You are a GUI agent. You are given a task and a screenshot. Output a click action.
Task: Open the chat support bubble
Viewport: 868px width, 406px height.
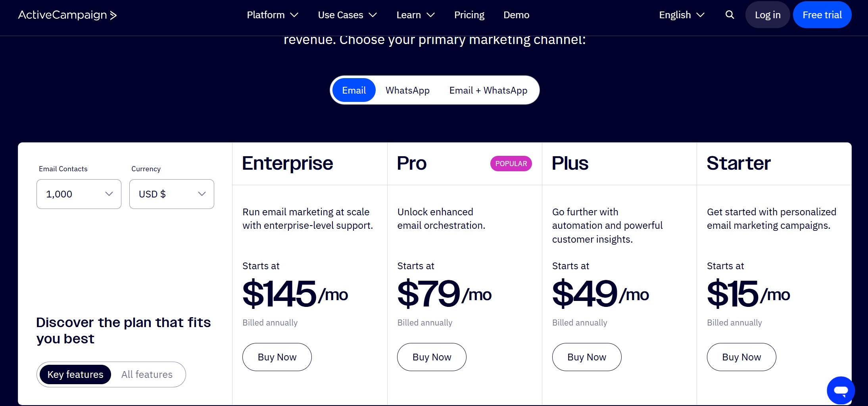841,390
